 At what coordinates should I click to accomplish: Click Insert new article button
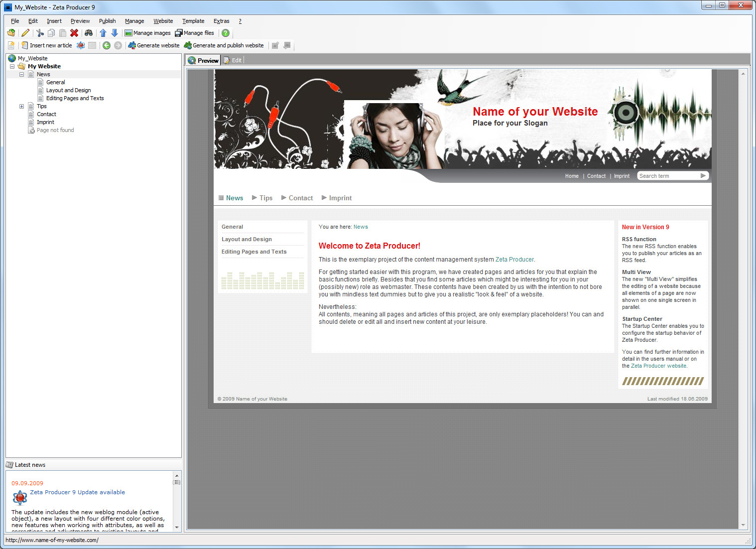pos(46,45)
